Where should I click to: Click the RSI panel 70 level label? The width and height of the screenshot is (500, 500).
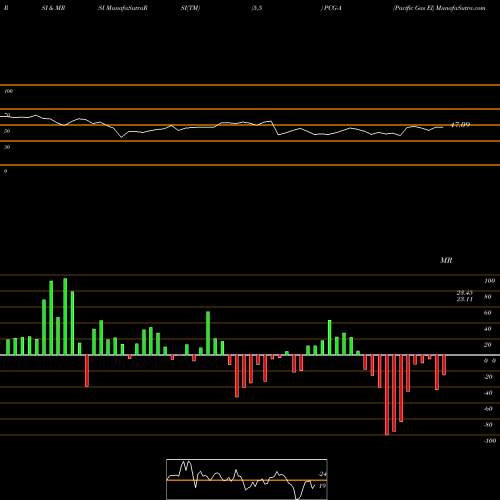tap(7, 115)
